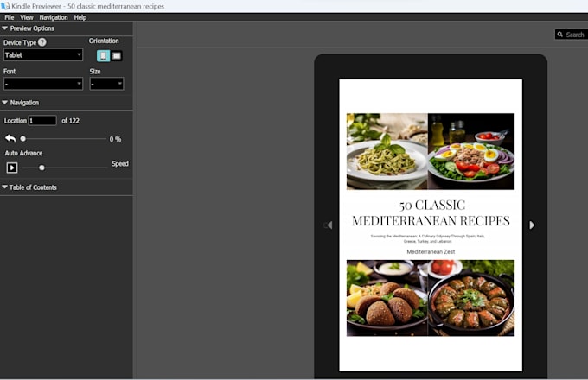Click the Search box
The width and height of the screenshot is (588, 380).
coord(571,35)
